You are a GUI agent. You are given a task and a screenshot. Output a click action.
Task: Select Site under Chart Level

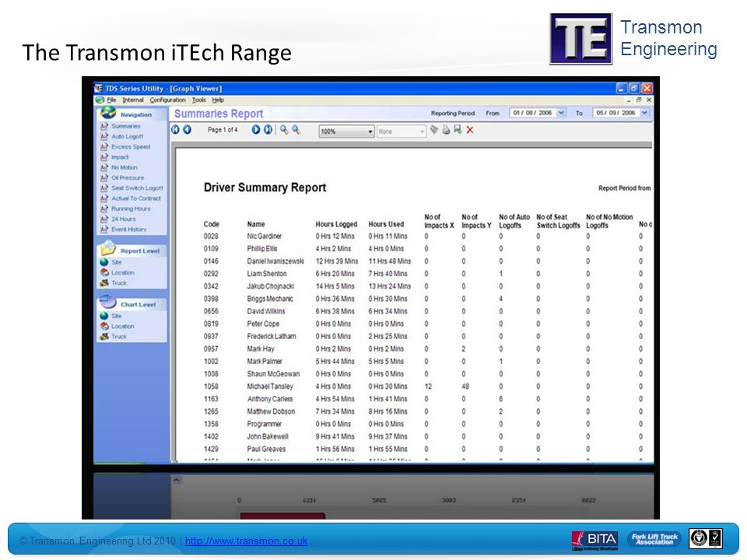tap(116, 316)
